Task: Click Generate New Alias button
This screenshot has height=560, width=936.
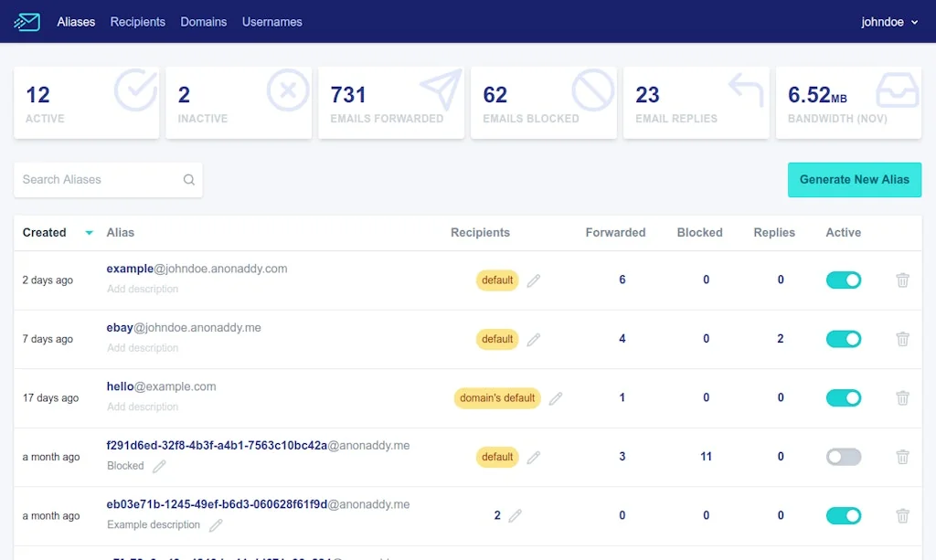Action: (x=854, y=180)
